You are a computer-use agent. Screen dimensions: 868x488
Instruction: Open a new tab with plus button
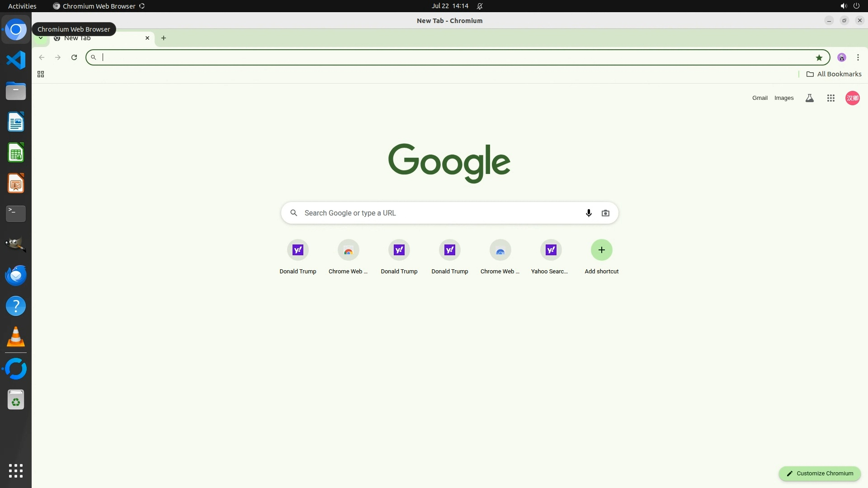coord(164,38)
